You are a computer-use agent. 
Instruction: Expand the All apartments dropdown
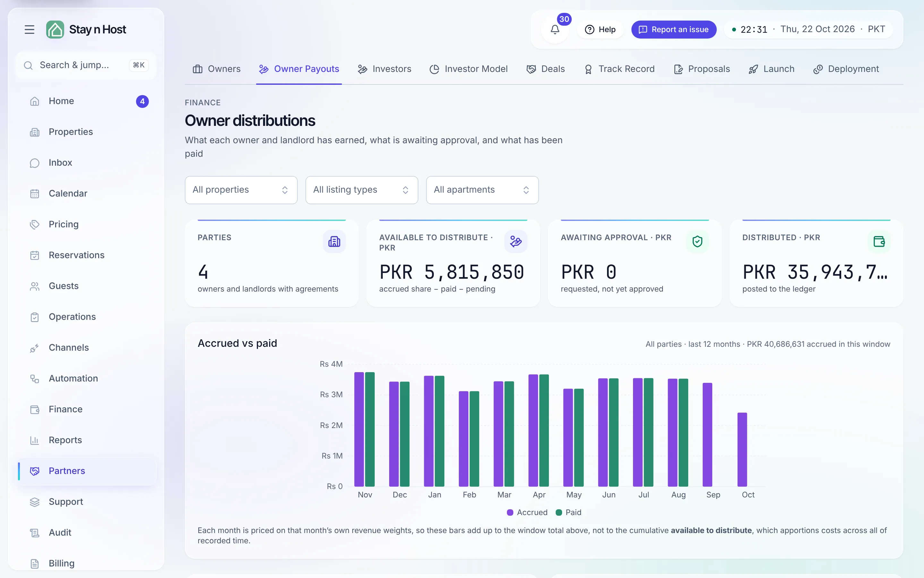click(x=482, y=190)
